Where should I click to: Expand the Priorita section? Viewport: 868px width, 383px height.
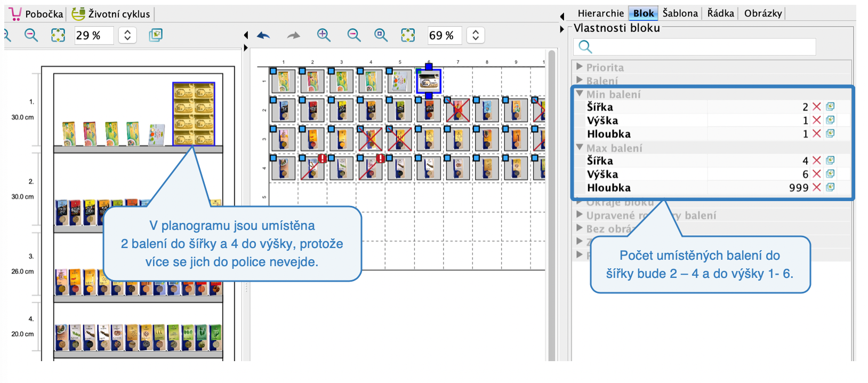pyautogui.click(x=580, y=67)
